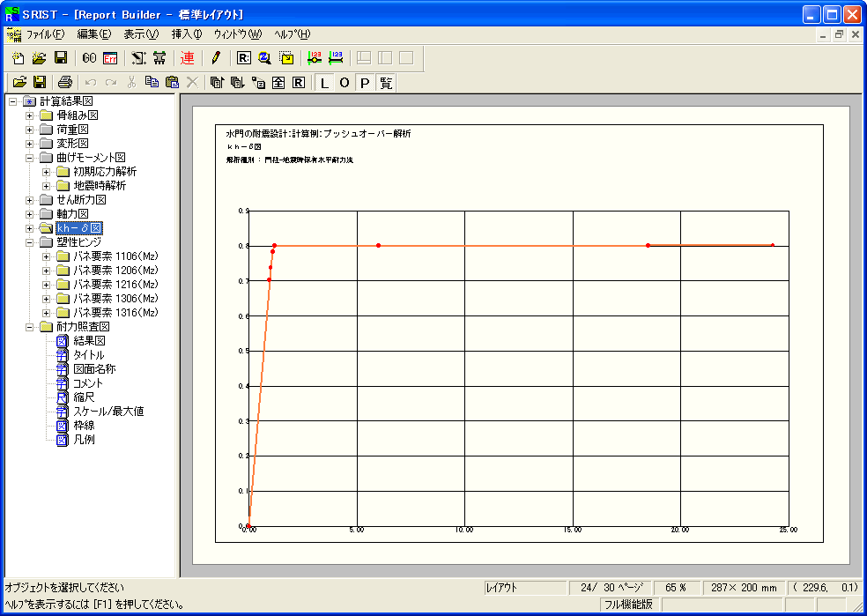Click the red 連 toolbar icon
The width and height of the screenshot is (867, 616).
pyautogui.click(x=187, y=58)
